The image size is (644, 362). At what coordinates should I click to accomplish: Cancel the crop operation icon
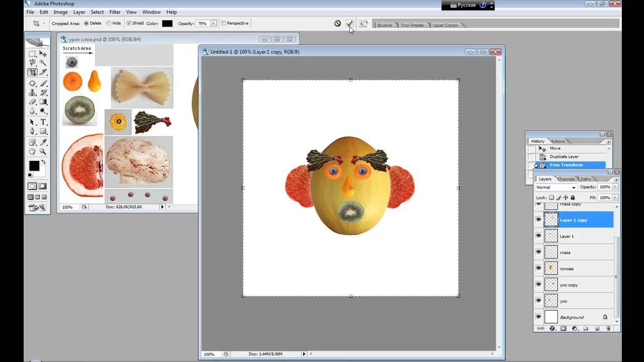tap(338, 24)
